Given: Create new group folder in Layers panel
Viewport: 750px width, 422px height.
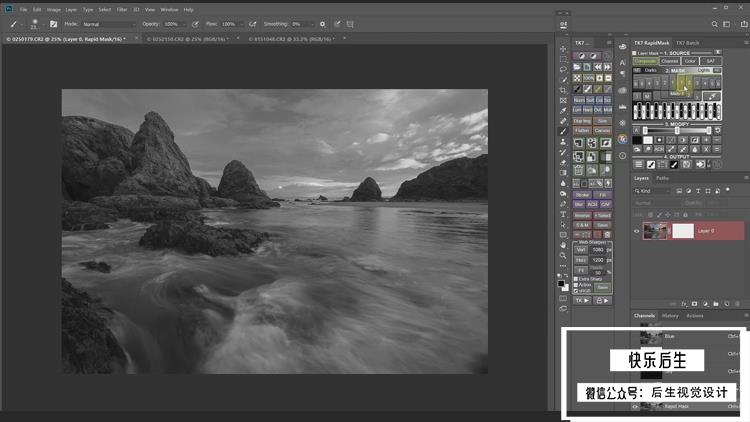Looking at the screenshot, I should pyautogui.click(x=716, y=304).
